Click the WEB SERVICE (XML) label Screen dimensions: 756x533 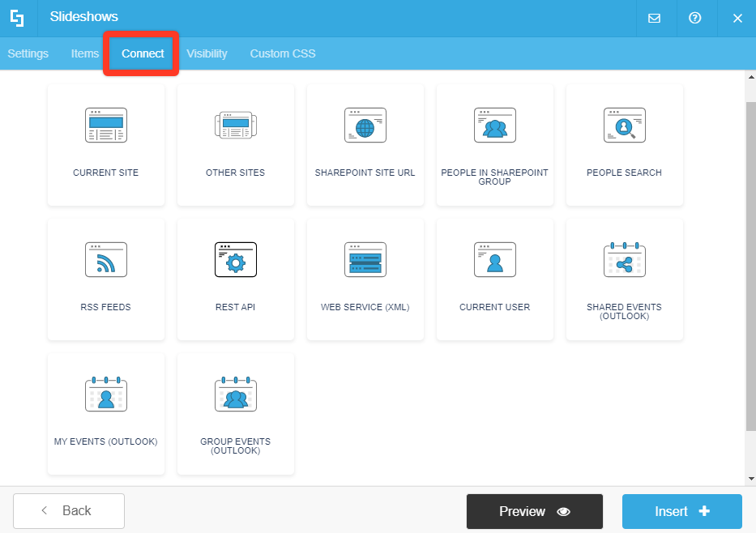(365, 307)
